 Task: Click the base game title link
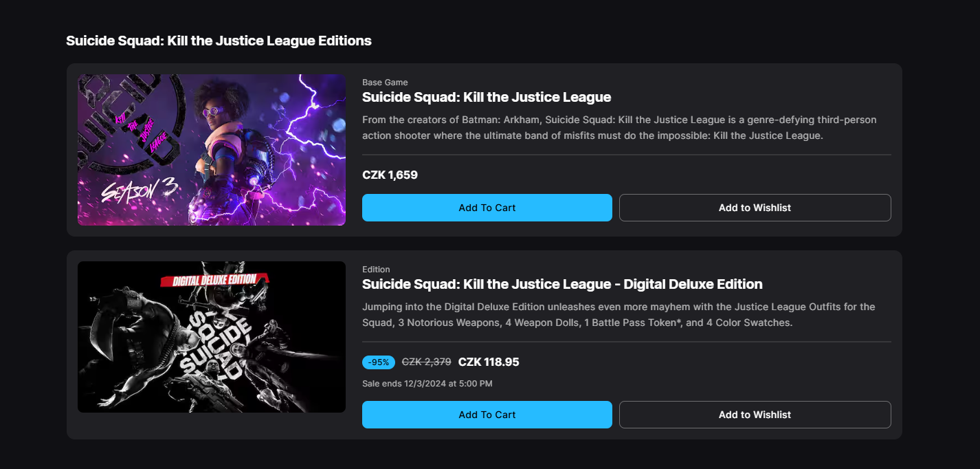[487, 97]
